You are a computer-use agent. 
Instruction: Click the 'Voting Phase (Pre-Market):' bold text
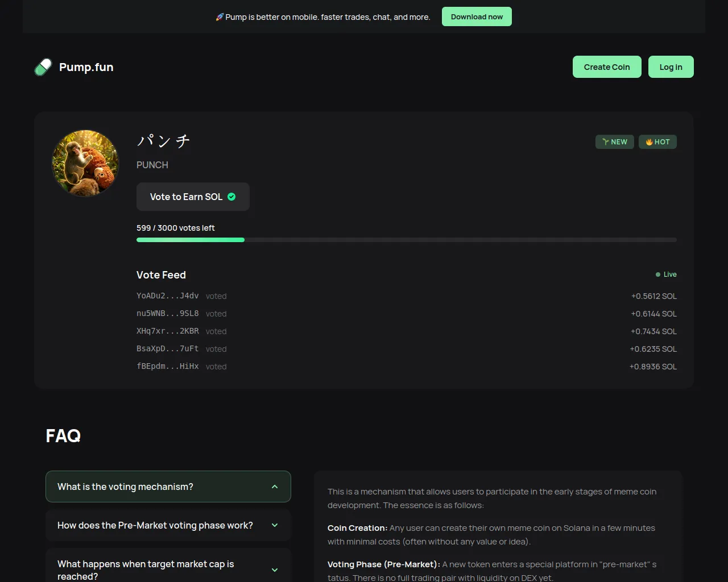click(x=384, y=564)
